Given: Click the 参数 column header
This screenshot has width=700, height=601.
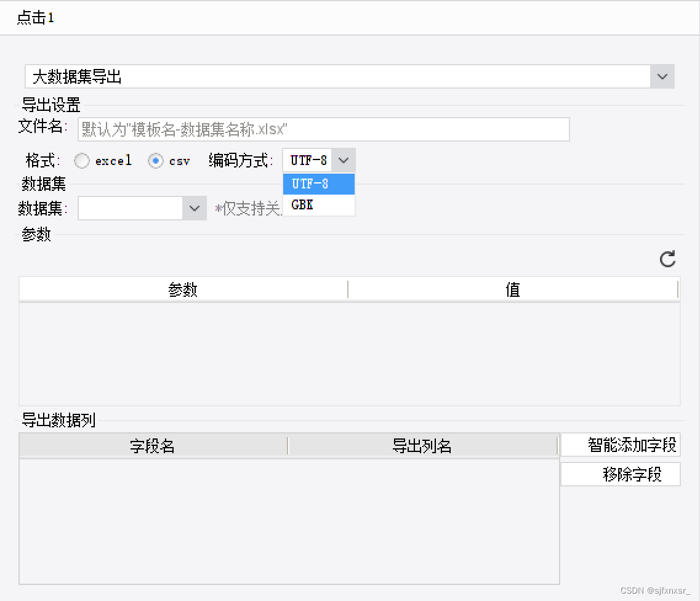Looking at the screenshot, I should click(x=183, y=289).
